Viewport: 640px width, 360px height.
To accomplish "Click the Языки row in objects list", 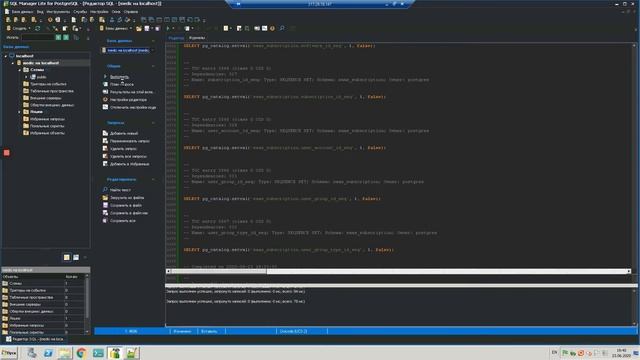I will click(42, 318).
